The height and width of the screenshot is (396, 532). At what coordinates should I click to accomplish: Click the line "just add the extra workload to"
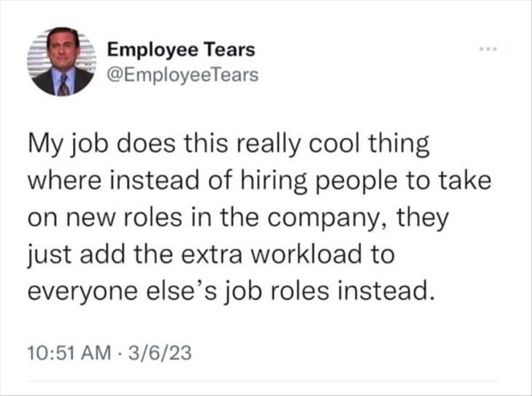[x=211, y=254]
